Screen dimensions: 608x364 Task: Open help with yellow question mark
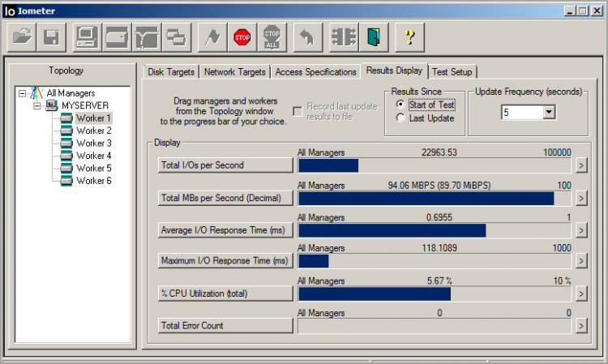coord(409,37)
